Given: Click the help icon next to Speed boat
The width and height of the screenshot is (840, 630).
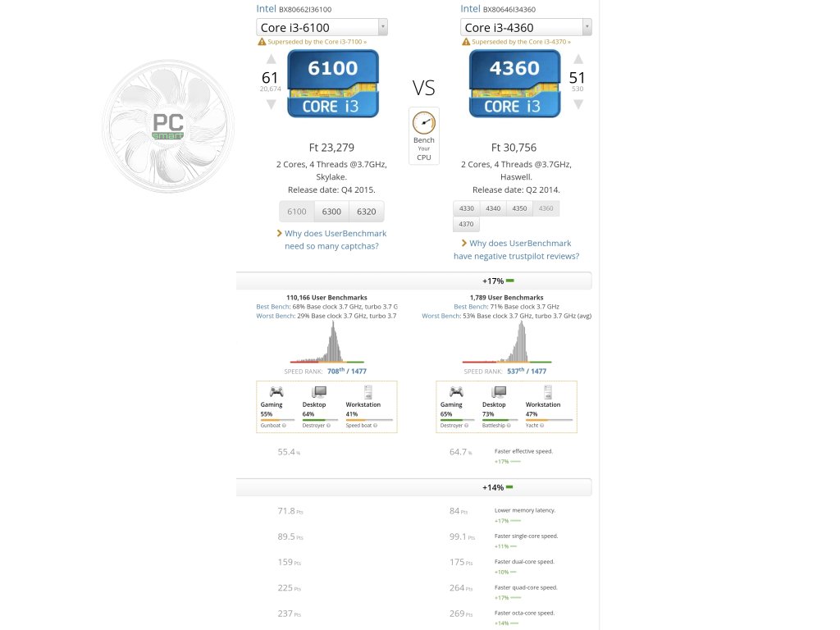Looking at the screenshot, I should tap(376, 426).
